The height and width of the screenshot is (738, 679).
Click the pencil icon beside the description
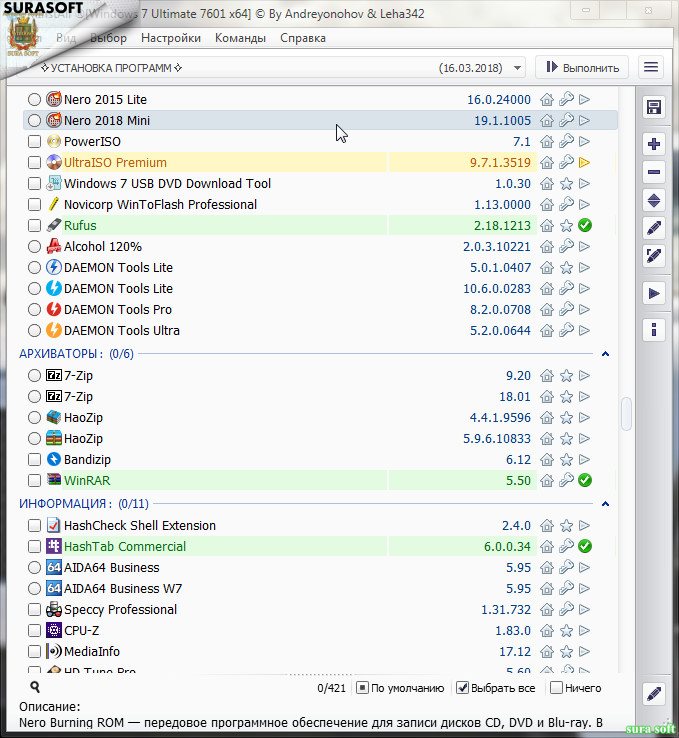(x=654, y=694)
